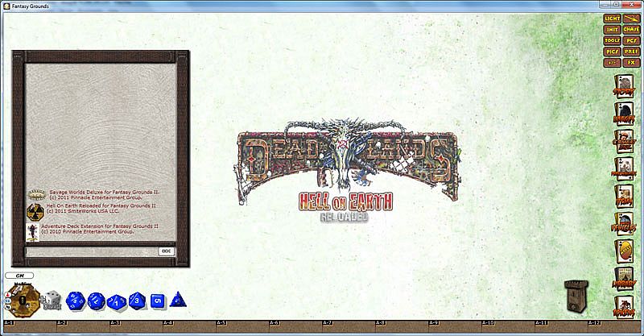Open the Notes card with the orange oval

(624, 251)
